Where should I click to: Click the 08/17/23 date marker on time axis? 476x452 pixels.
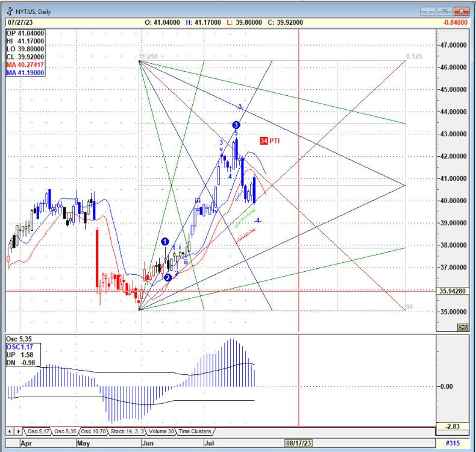299,444
